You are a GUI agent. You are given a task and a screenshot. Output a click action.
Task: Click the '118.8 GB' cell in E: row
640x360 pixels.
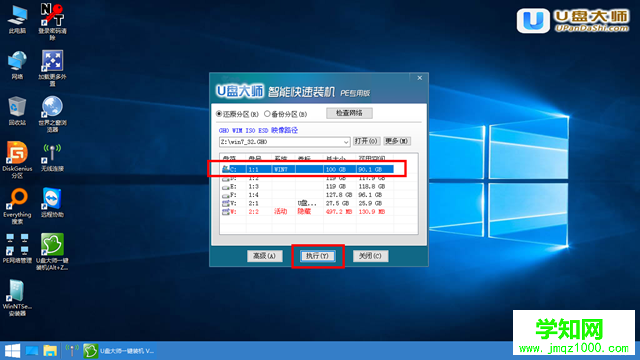[x=371, y=187]
